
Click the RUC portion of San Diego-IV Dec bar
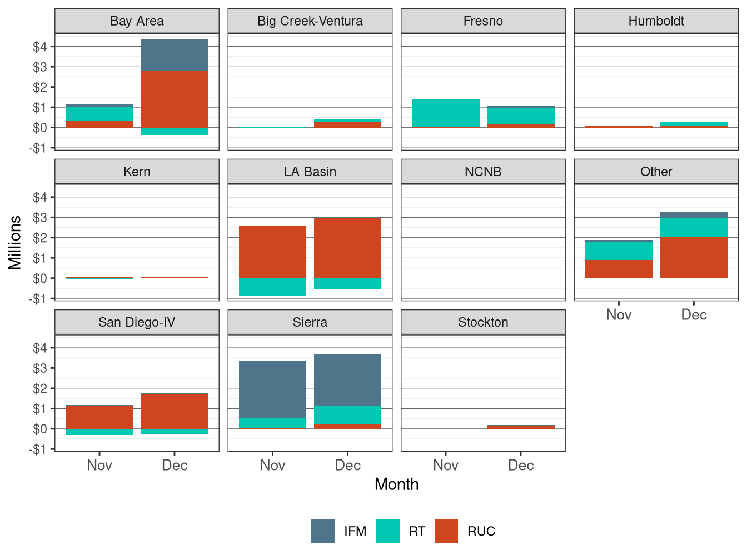(175, 411)
